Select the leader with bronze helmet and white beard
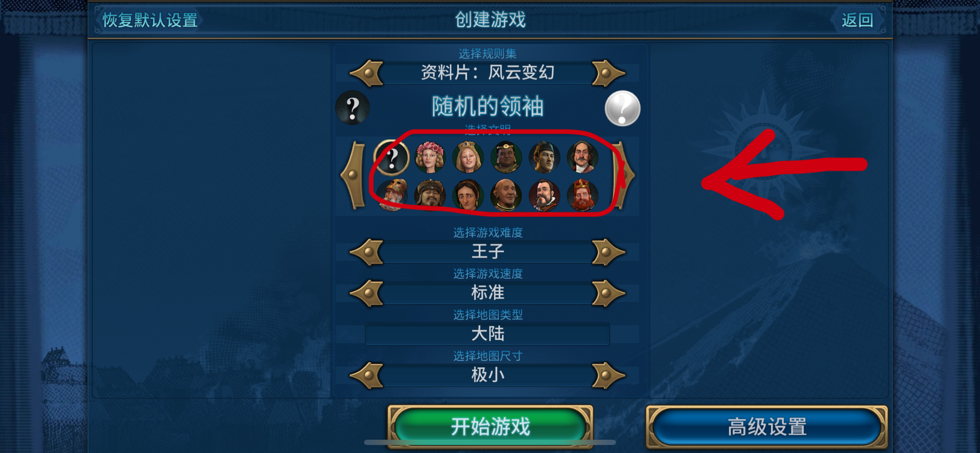Screen dimensions: 980x453 point(392,195)
